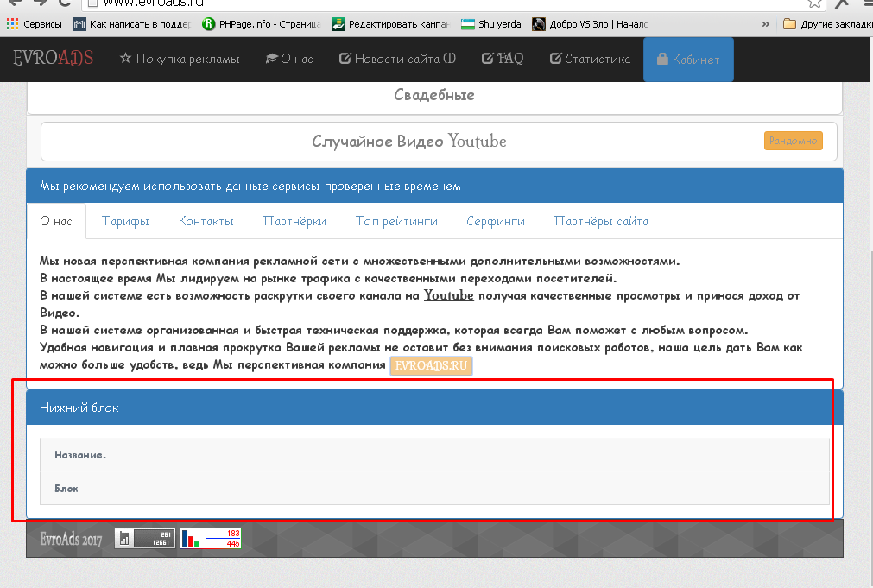Screen dimensions: 873x588
Task: Click the Сервисы apps grid icon
Action: click(12, 24)
